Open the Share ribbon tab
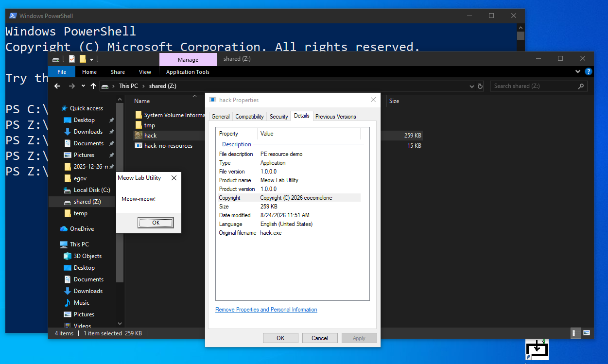This screenshot has height=364, width=608. click(118, 72)
